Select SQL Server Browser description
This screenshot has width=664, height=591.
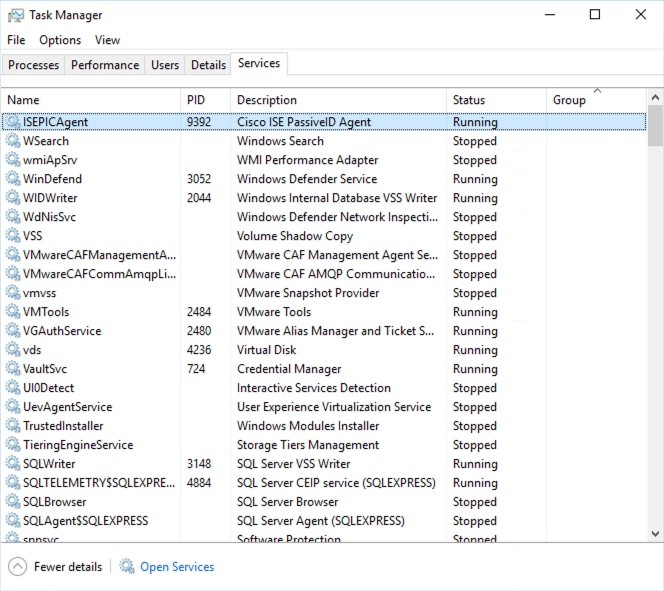point(288,502)
